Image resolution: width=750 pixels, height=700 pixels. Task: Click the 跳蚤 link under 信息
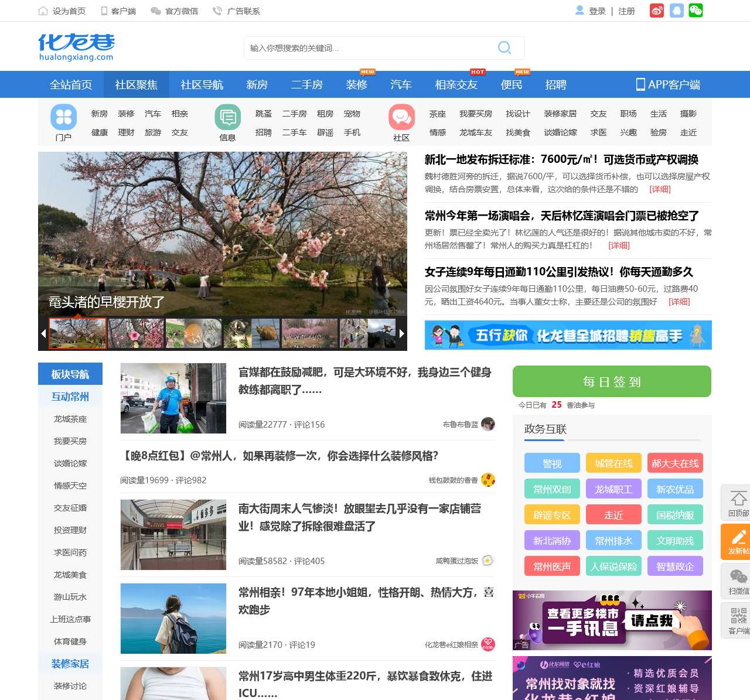click(264, 114)
